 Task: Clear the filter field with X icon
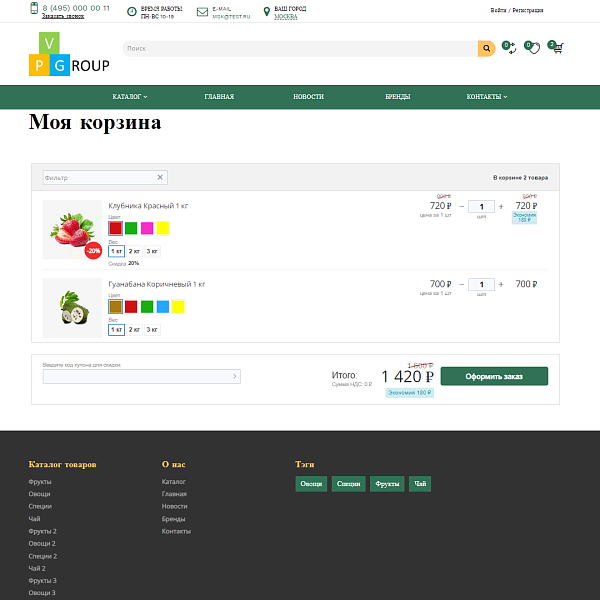click(x=160, y=177)
